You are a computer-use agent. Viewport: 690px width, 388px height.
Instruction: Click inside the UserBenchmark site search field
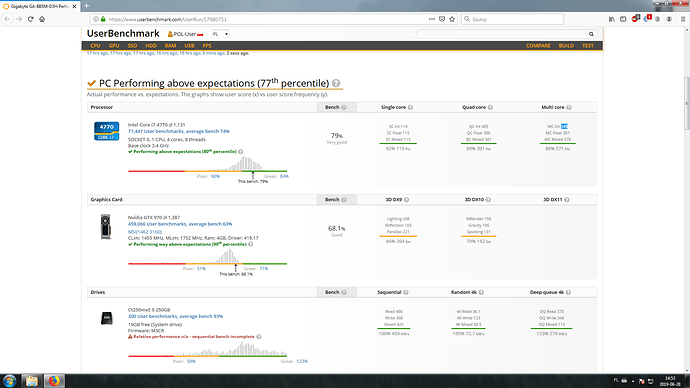(502, 34)
